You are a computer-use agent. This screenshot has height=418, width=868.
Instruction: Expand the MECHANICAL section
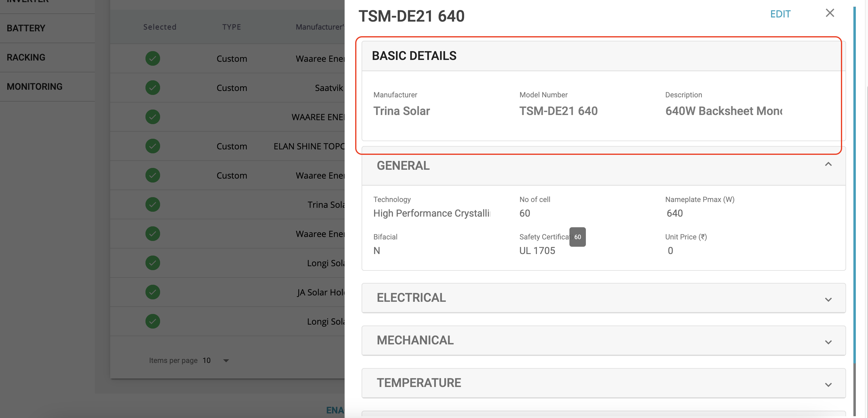click(828, 342)
